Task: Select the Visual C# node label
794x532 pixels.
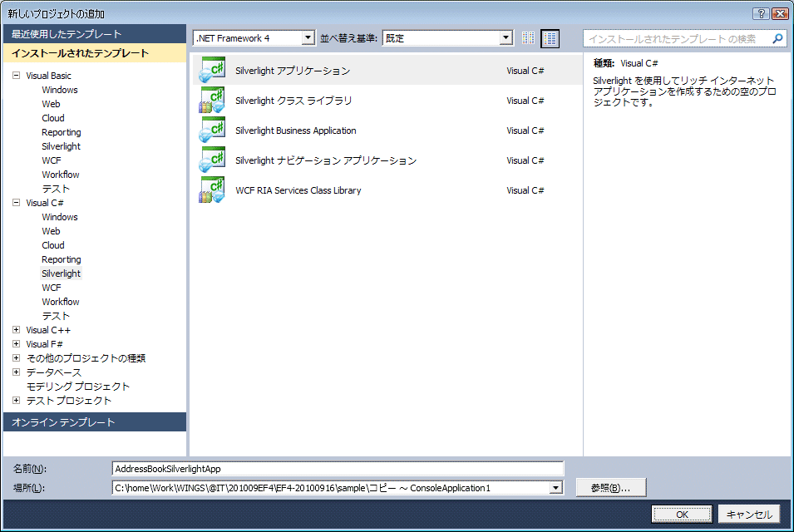Action: click(x=45, y=203)
